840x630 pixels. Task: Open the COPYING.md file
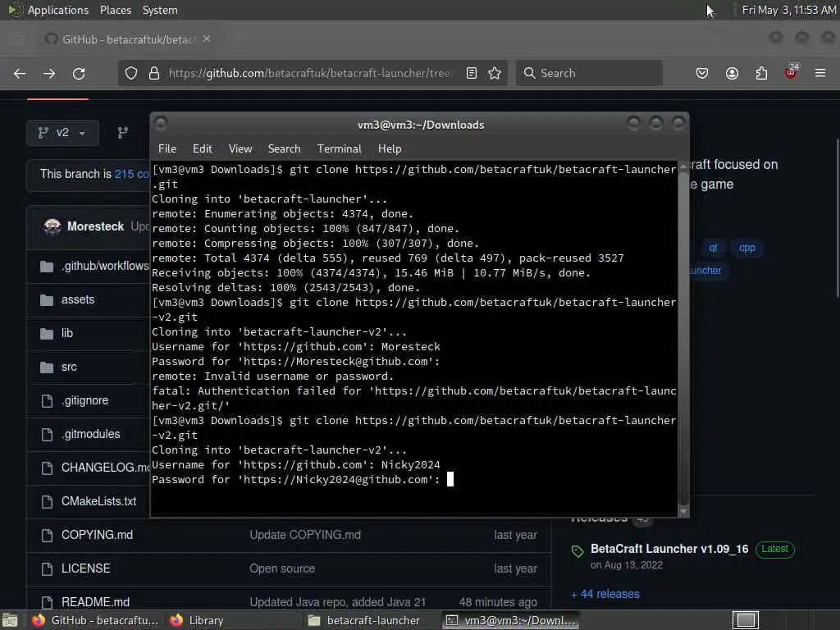coord(97,535)
